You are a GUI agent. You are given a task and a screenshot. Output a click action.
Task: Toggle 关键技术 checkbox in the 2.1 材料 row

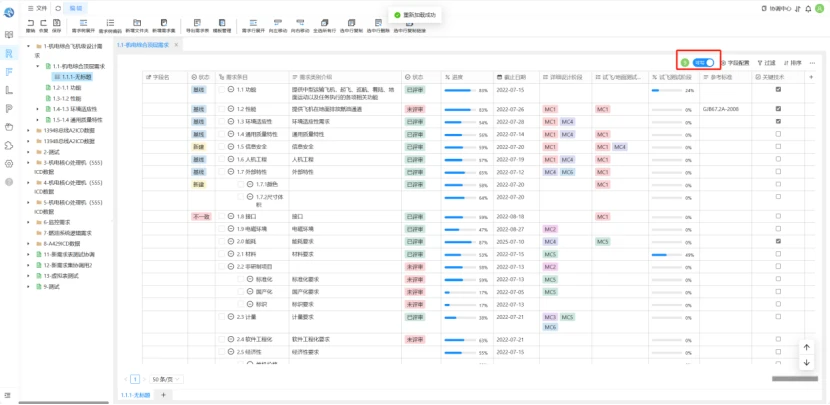(778, 254)
